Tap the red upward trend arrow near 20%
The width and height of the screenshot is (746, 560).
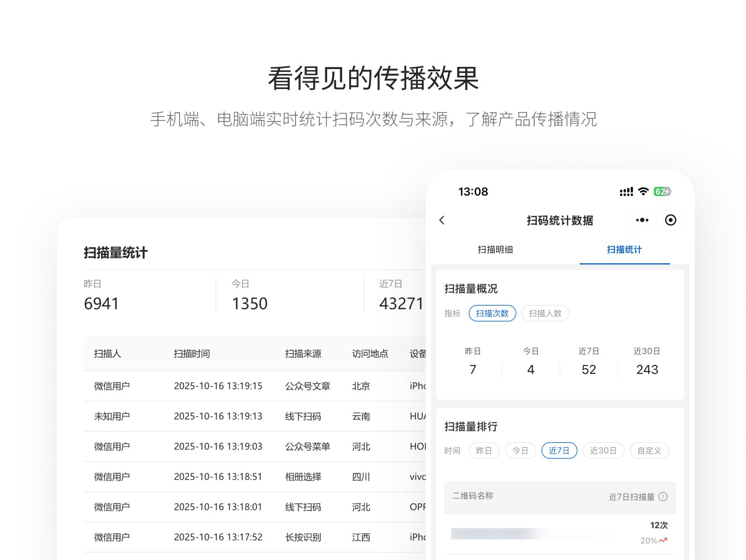point(663,540)
